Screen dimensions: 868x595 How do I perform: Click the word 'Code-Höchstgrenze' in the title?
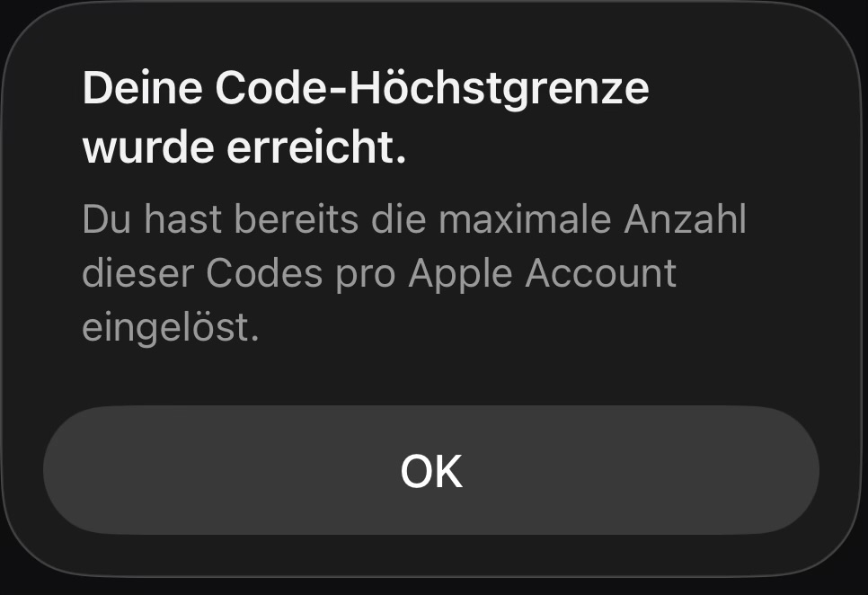(x=432, y=90)
